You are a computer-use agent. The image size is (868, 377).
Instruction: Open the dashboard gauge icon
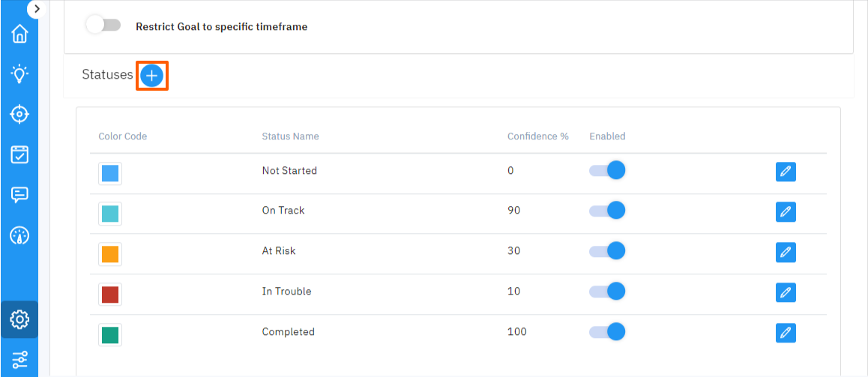pyautogui.click(x=19, y=235)
